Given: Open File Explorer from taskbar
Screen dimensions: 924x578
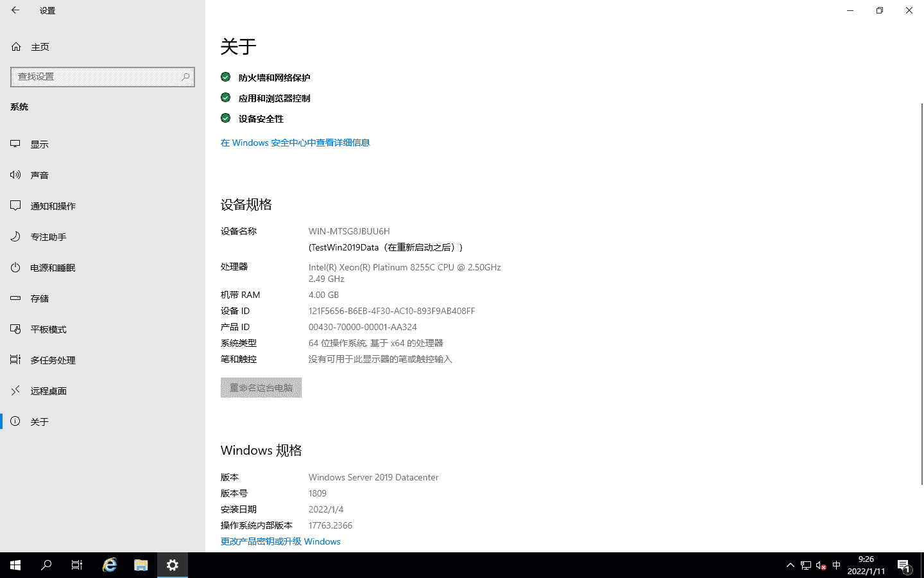Looking at the screenshot, I should pyautogui.click(x=141, y=565).
